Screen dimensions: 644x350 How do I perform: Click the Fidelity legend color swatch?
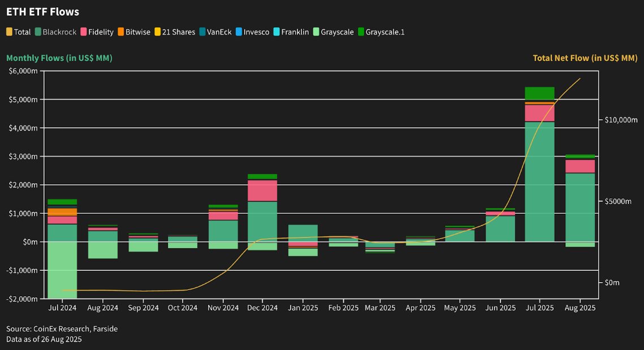(x=83, y=32)
